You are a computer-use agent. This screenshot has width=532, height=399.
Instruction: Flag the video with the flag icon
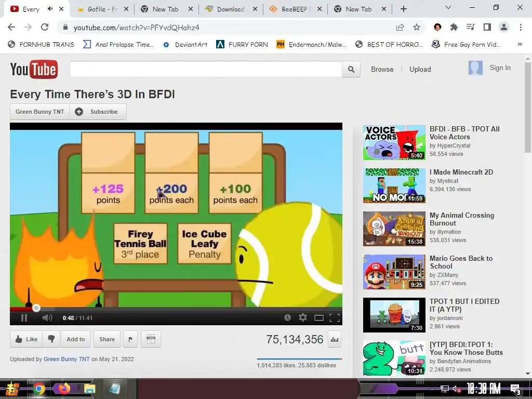click(130, 339)
